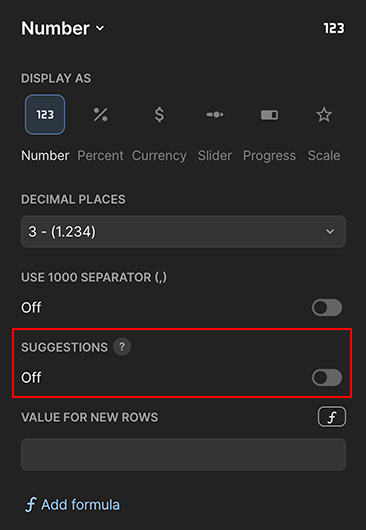Select the Slider display icon
Viewport: 366px width, 530px height.
point(215,115)
